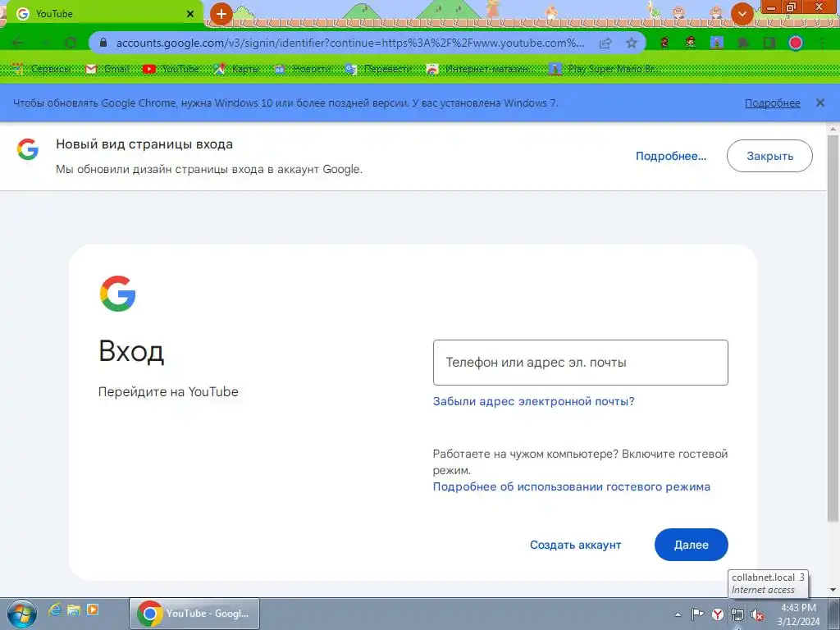This screenshot has width=840, height=630.
Task: Click the page vertical scrollbar
Action: 833,328
